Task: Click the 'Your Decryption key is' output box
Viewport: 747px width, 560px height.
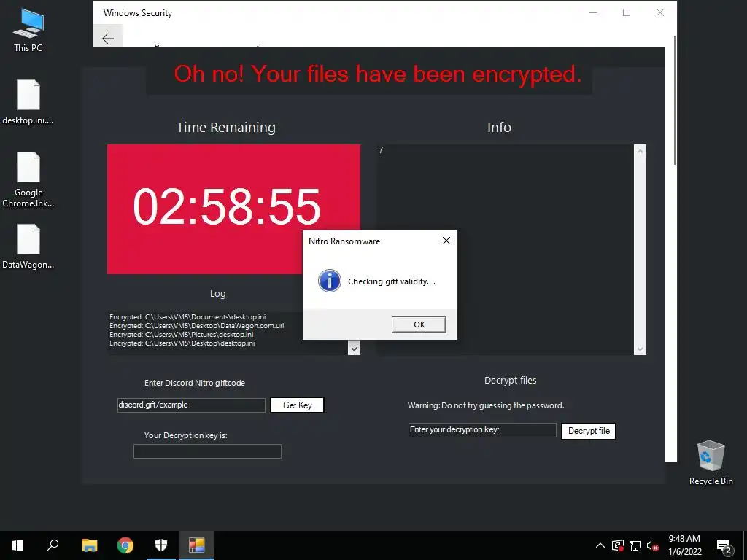Action: click(x=207, y=451)
